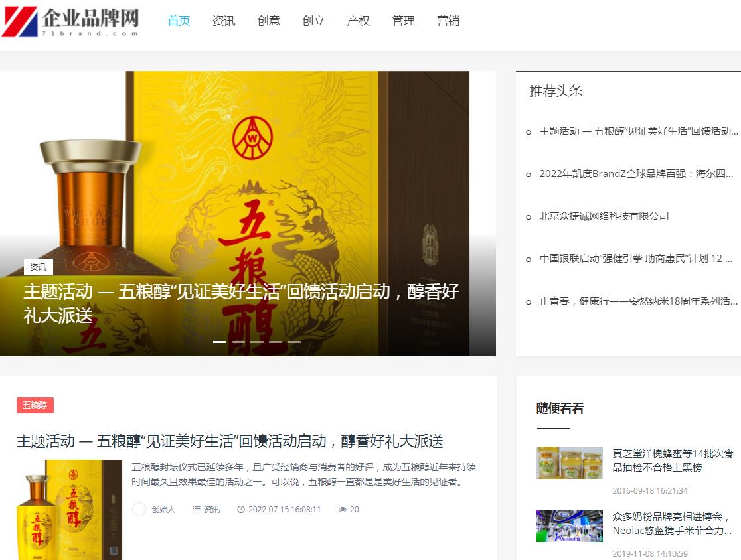Select the fourth carousel slide indicator

(x=276, y=342)
